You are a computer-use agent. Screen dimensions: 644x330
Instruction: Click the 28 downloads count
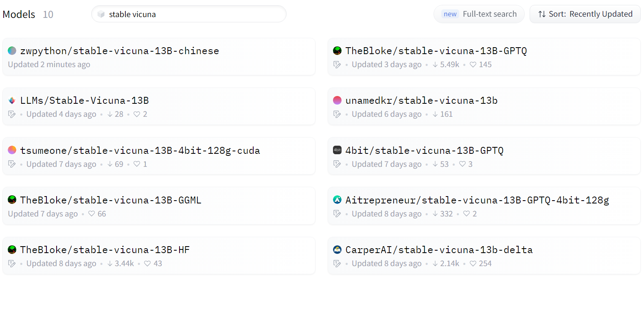coord(119,114)
